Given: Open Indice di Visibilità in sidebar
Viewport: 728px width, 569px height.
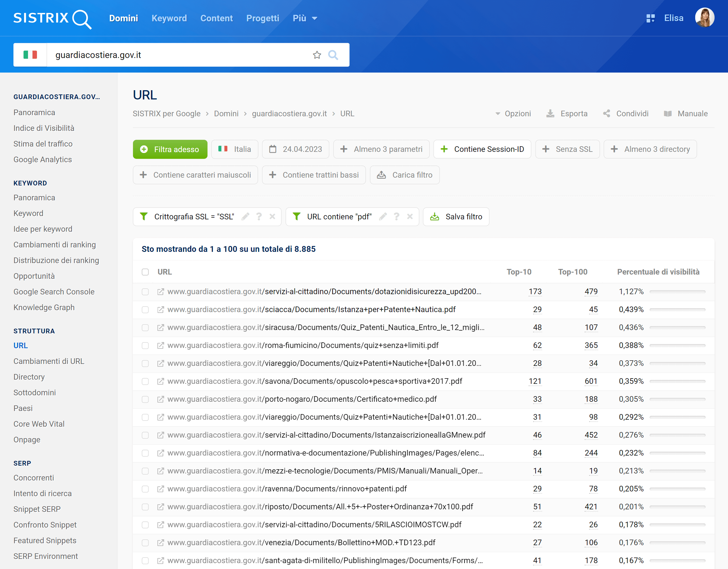Looking at the screenshot, I should click(x=44, y=128).
